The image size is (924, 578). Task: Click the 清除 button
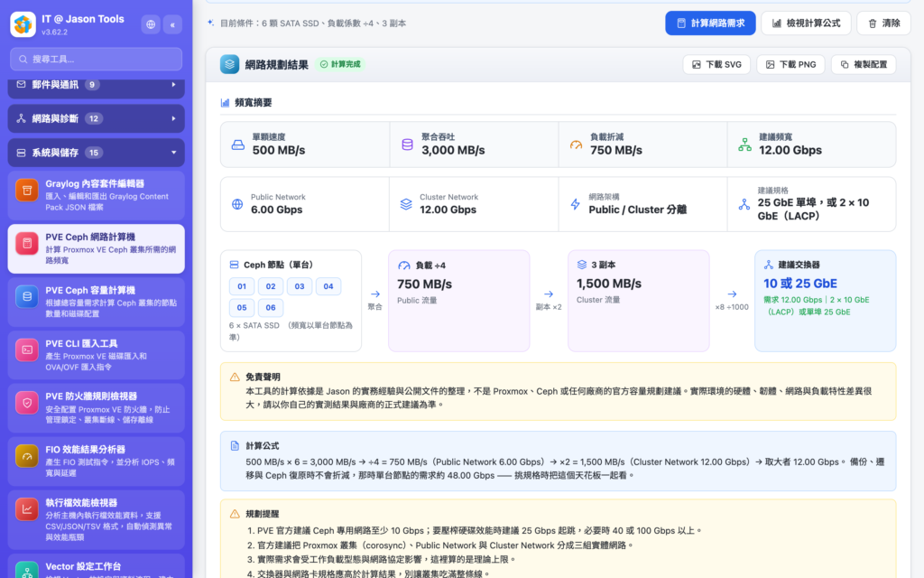click(x=883, y=23)
